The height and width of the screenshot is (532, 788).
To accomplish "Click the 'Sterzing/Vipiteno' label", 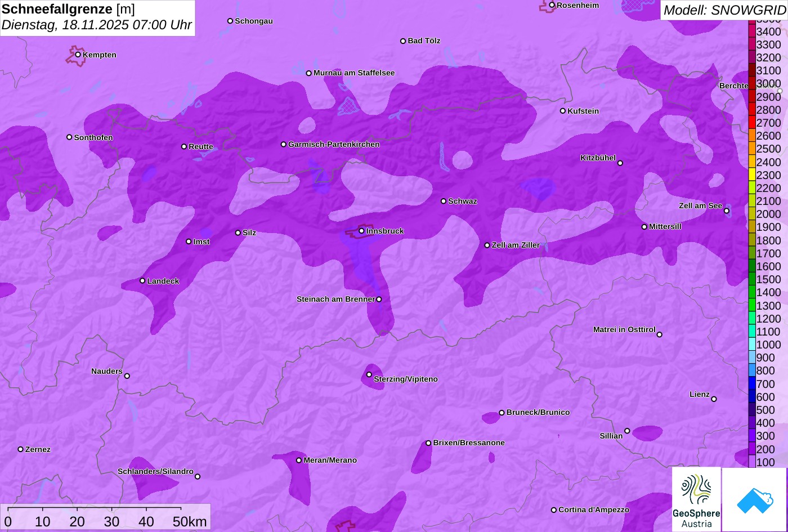I will pos(406,379).
